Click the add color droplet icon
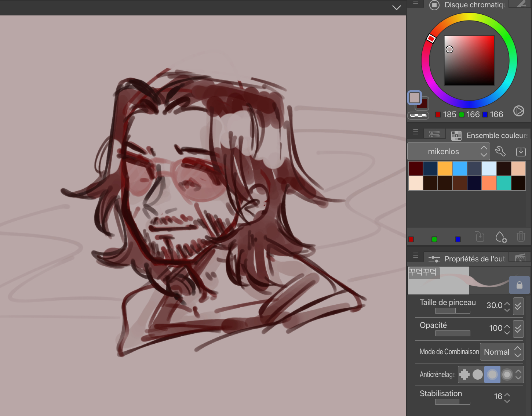Viewport: 532px width, 416px height. (501, 237)
